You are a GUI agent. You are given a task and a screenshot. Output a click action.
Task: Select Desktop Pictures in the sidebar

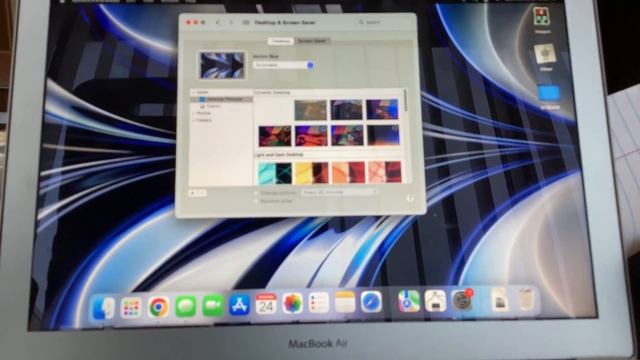(221, 99)
